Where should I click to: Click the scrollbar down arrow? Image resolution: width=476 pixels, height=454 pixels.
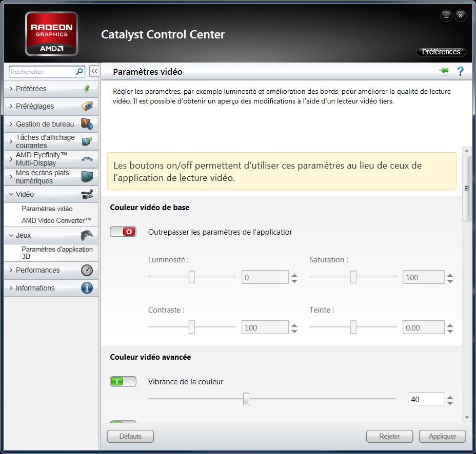pyautogui.click(x=467, y=418)
